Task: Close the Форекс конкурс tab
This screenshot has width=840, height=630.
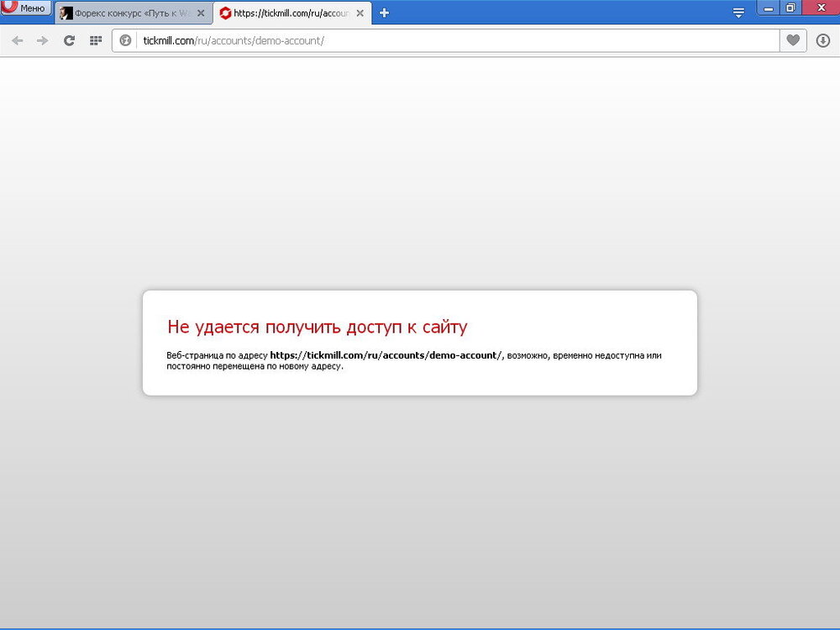Action: click(201, 13)
